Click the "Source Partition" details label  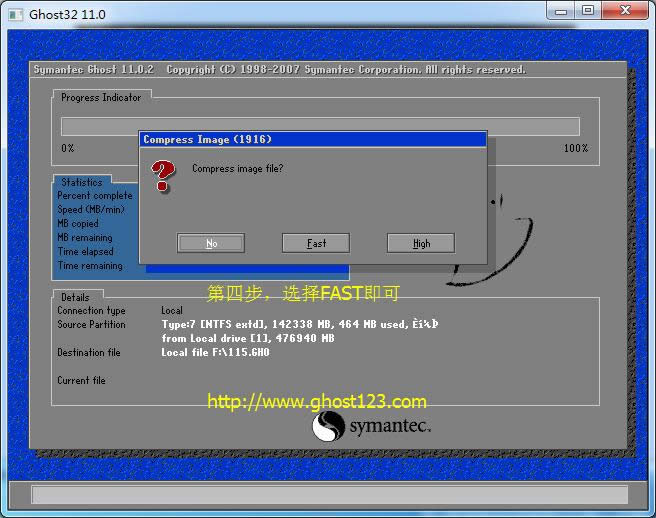point(91,324)
